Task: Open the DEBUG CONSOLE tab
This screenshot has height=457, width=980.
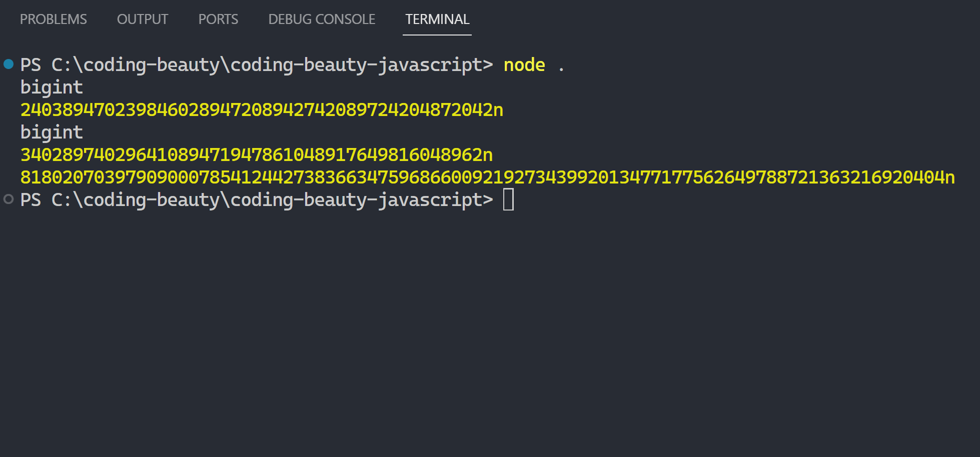Action: [322, 19]
